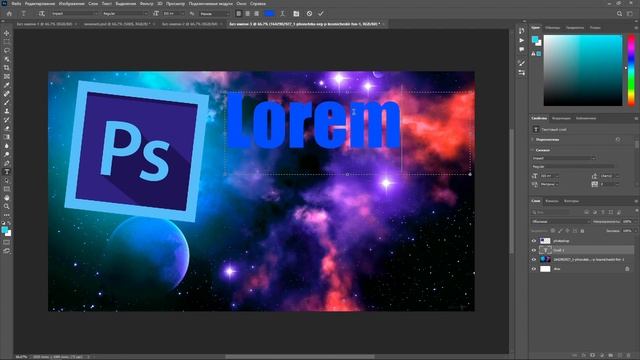This screenshot has height=360, width=640.
Task: Align text left
Action: click(x=239, y=13)
